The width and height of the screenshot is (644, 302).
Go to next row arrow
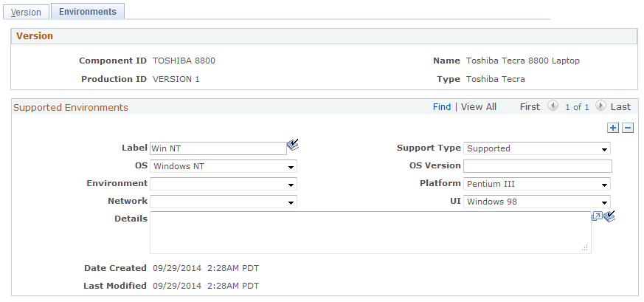pyautogui.click(x=600, y=106)
